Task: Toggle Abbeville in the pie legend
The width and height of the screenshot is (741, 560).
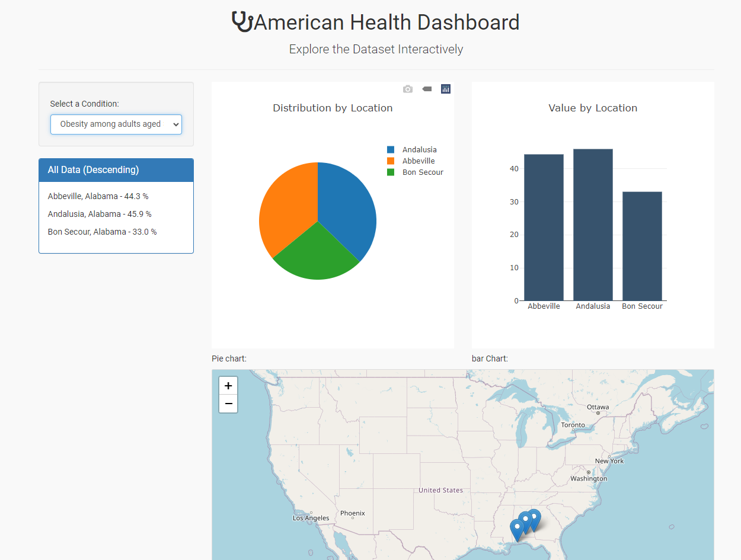Action: click(x=418, y=161)
